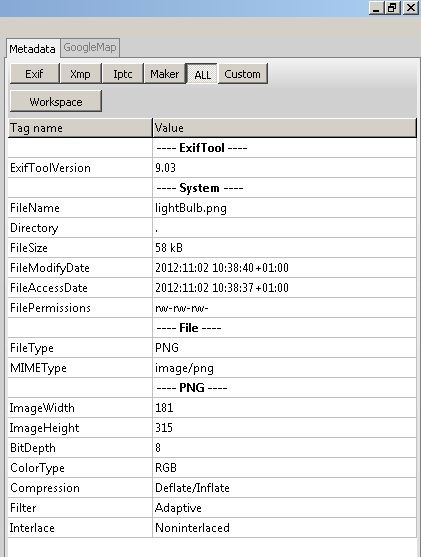This screenshot has width=421, height=557.
Task: Minimize the window
Action: tap(377, 7)
